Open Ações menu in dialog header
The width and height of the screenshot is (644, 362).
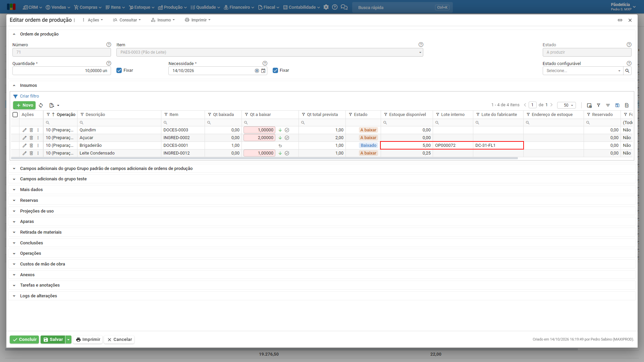point(93,20)
